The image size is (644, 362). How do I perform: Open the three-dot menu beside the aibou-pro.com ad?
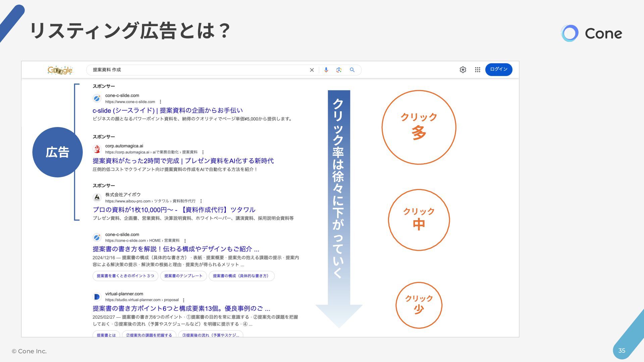coord(201,201)
